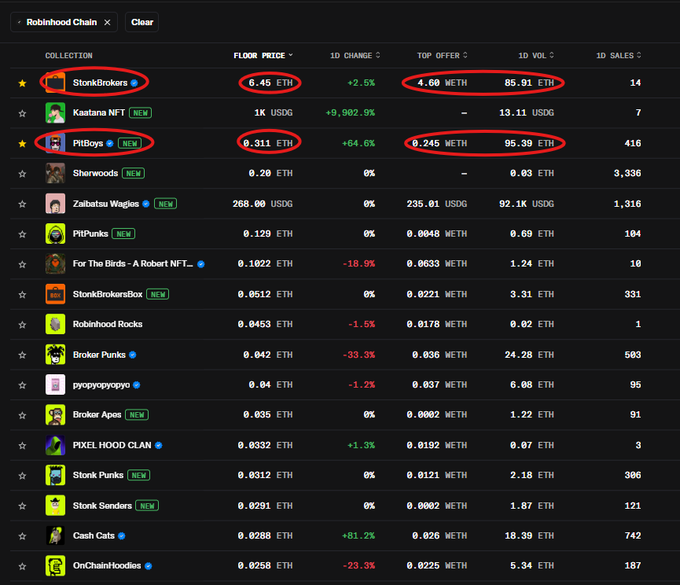Star the For The Birds collection
The width and height of the screenshot is (680, 585).
pos(23,265)
